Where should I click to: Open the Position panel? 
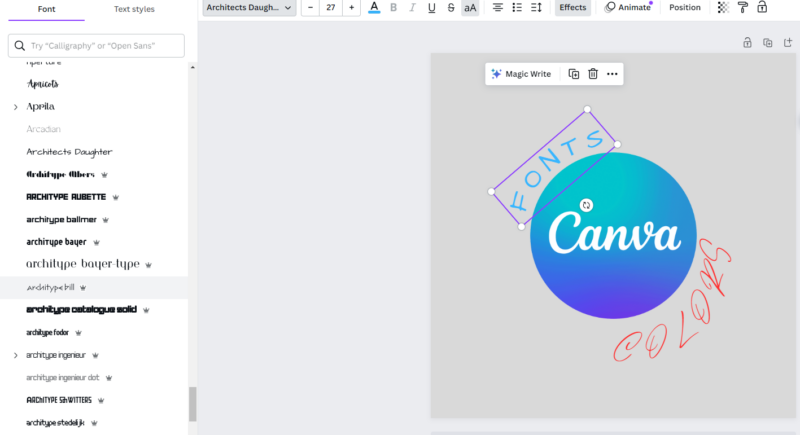click(x=685, y=8)
